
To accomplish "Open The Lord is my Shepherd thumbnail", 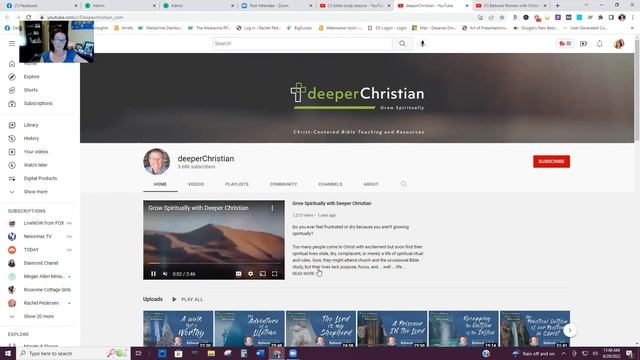I will 321,329.
